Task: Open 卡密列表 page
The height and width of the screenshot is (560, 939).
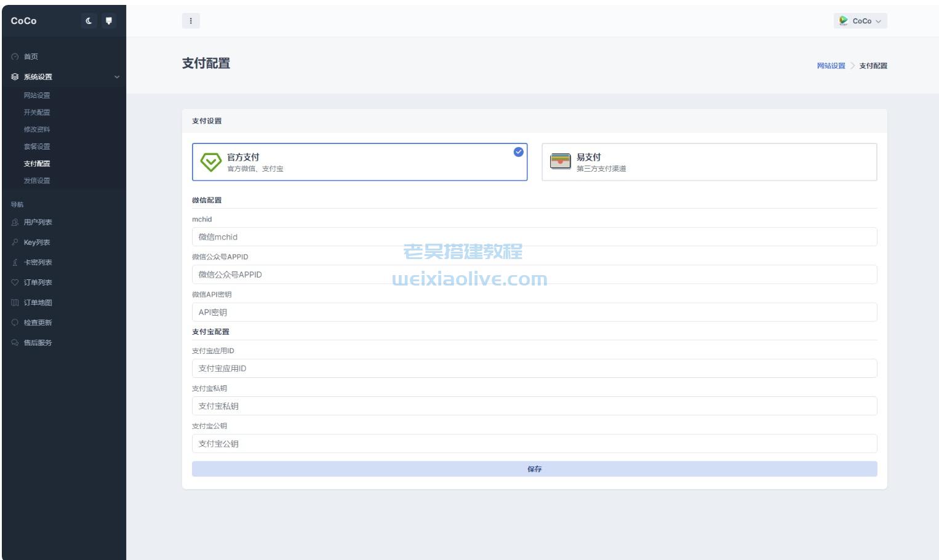Action: (x=38, y=262)
